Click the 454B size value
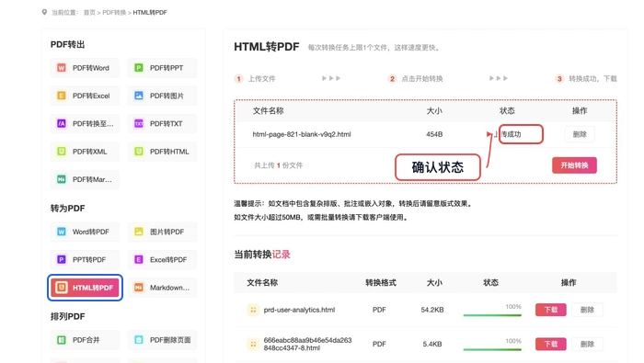The height and width of the screenshot is (363, 644). tap(434, 134)
